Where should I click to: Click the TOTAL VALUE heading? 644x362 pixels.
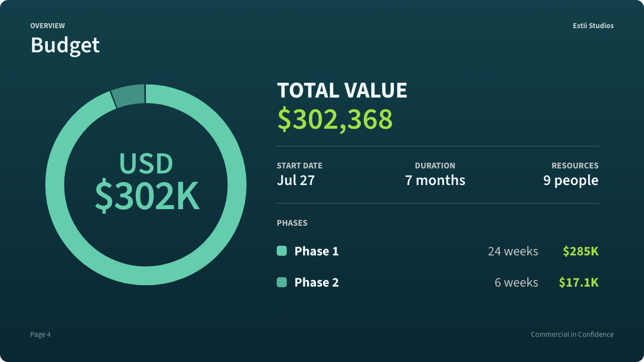[342, 90]
